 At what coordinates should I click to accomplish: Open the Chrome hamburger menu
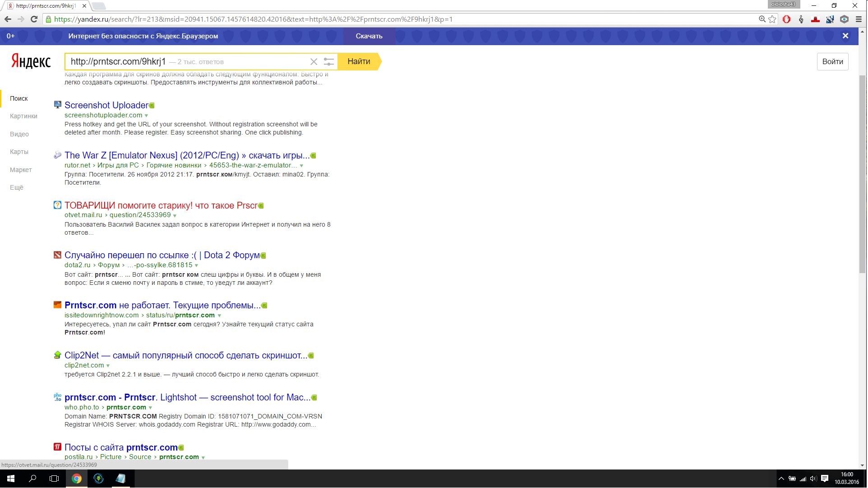tap(859, 19)
